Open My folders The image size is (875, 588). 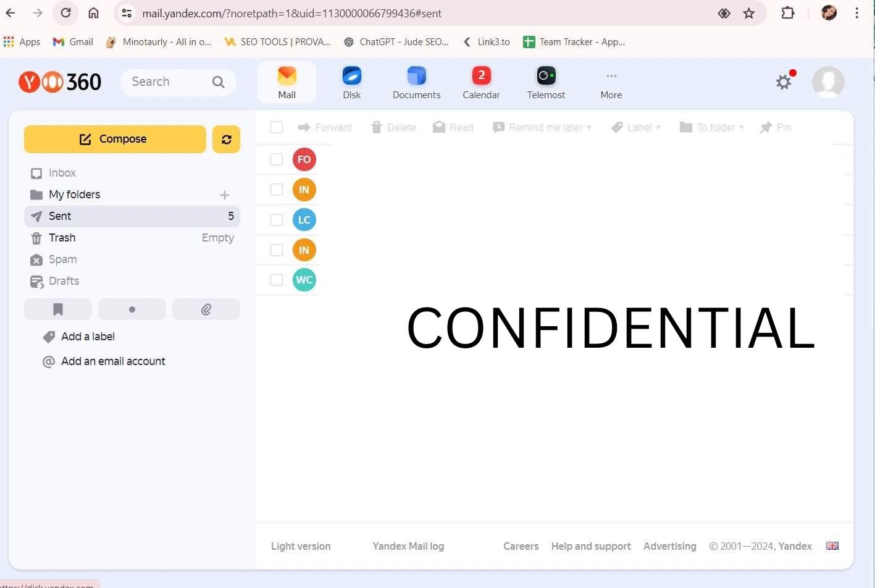pyautogui.click(x=74, y=195)
